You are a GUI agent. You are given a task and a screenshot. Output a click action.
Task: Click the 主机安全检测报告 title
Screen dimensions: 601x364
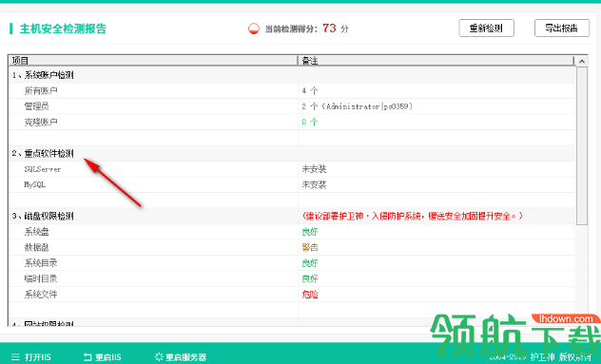coord(63,29)
